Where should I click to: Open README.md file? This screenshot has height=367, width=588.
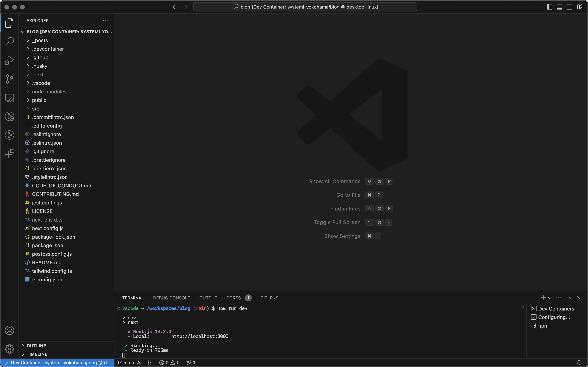(66, 262)
